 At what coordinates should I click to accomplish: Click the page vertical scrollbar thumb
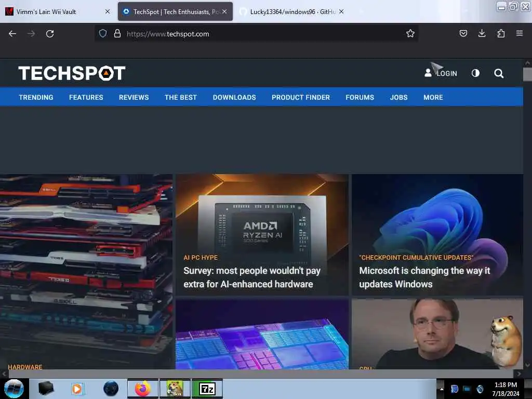(x=527, y=74)
